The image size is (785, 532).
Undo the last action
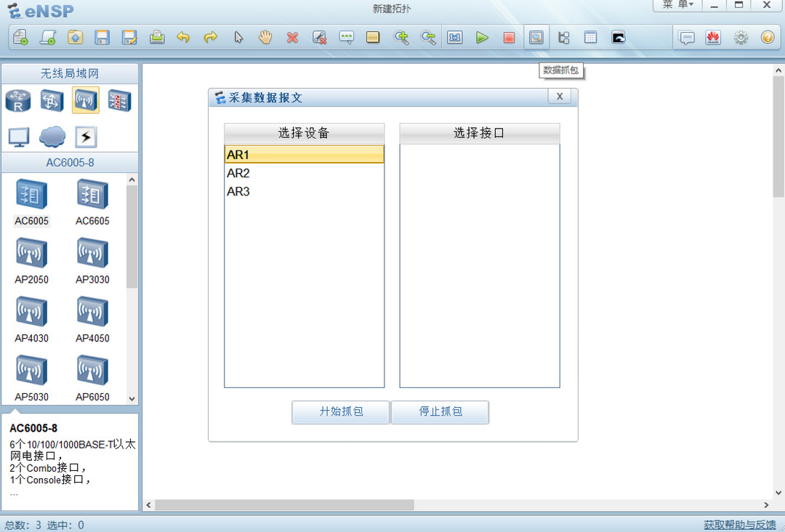[x=184, y=37]
